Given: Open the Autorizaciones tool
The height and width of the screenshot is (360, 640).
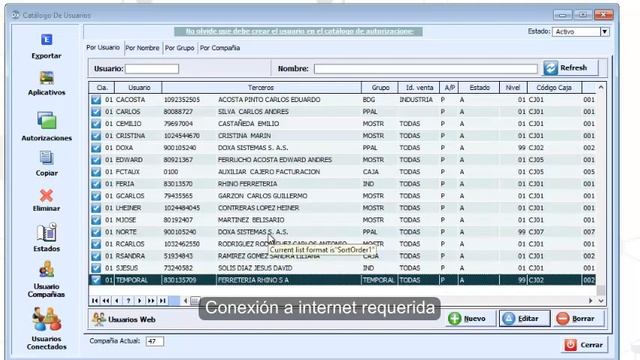Looking at the screenshot, I should click(x=47, y=121).
